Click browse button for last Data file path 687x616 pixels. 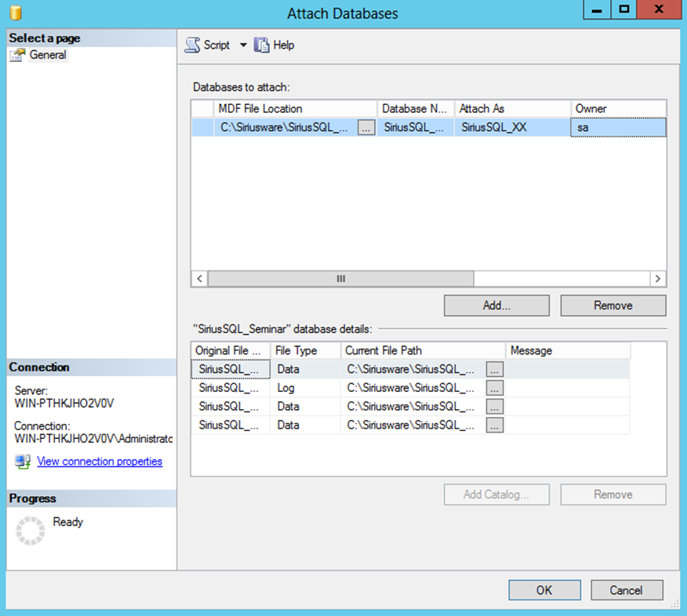(x=495, y=426)
